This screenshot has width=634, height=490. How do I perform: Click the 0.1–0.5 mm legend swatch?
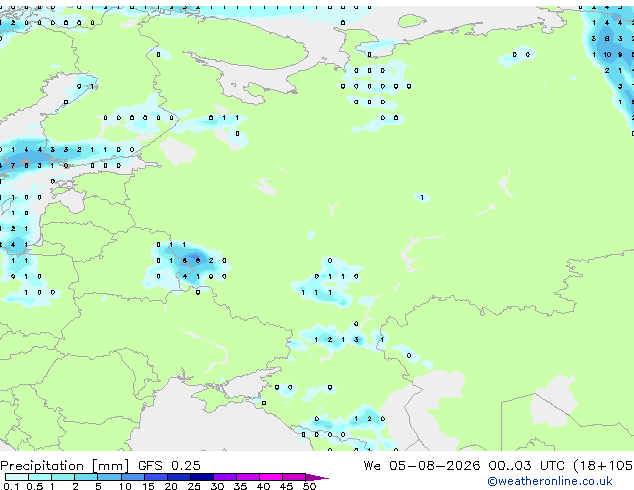[x=17, y=477]
